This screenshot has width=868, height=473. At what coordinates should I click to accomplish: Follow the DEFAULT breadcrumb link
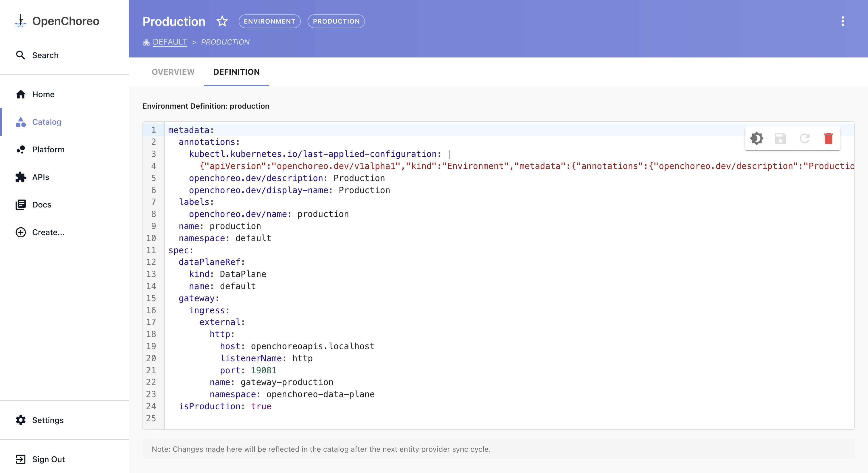click(x=170, y=42)
